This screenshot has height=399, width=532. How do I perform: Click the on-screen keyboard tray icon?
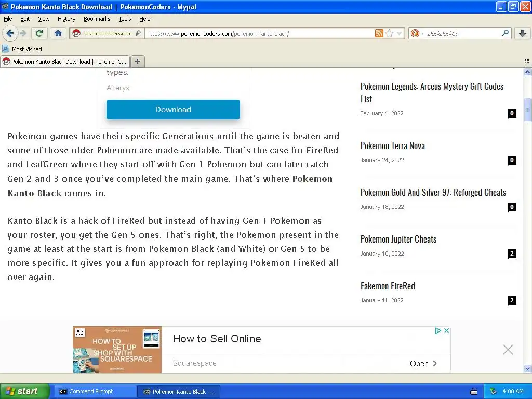474,392
